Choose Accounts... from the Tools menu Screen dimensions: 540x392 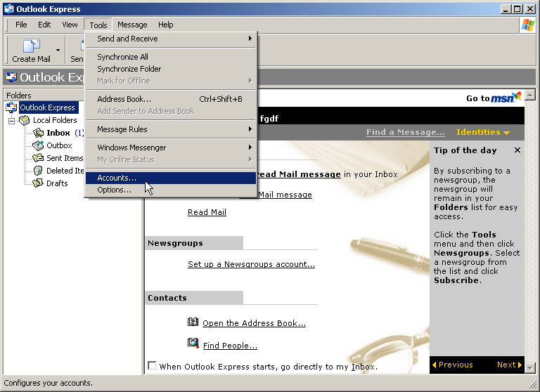tap(171, 178)
